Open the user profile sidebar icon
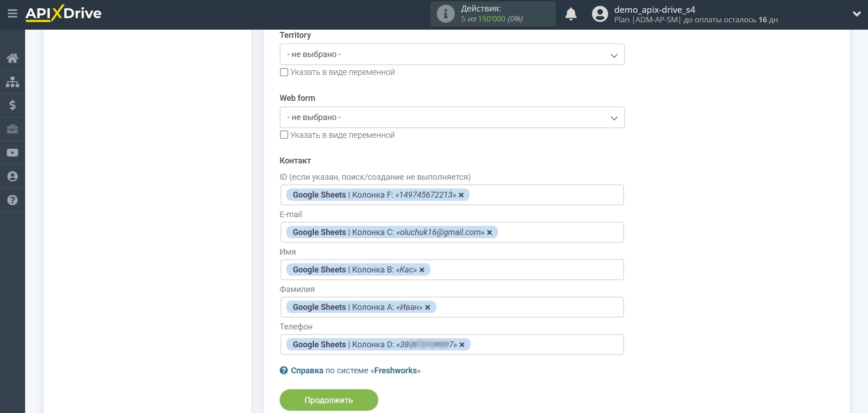Screen dimensions: 868x413 tap(12, 177)
